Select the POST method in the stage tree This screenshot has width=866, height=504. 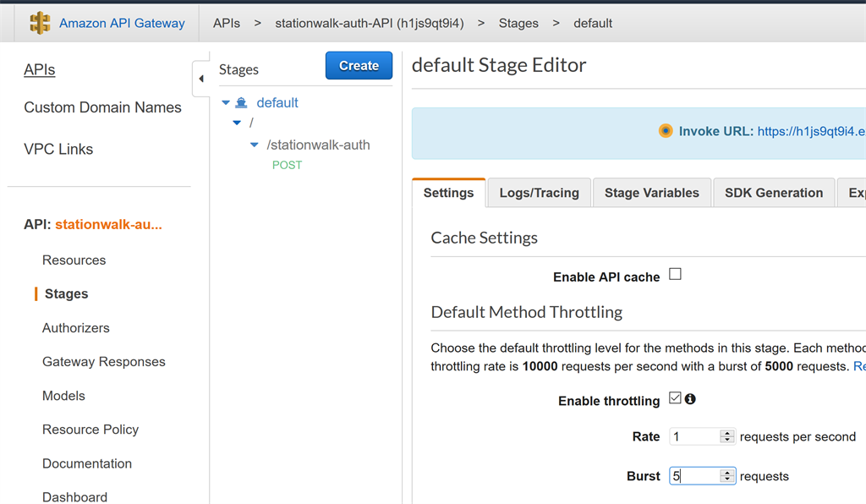[x=287, y=166]
